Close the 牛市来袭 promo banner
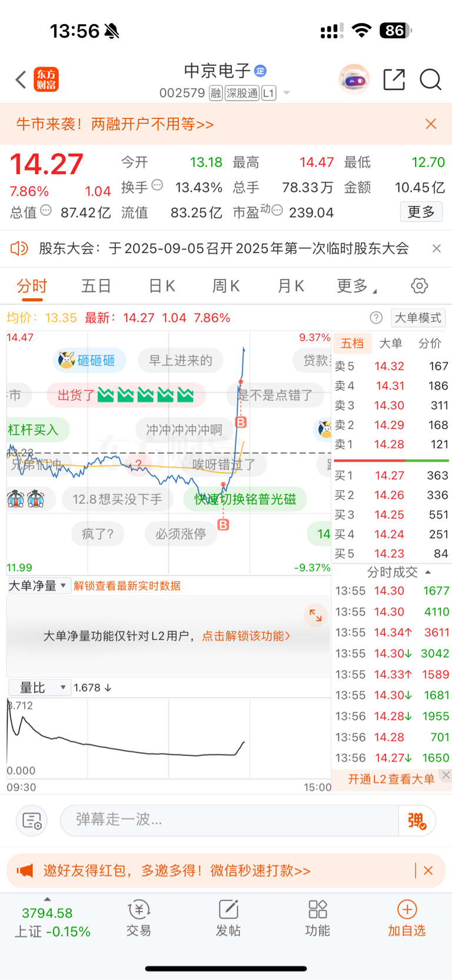452x980 pixels. (x=431, y=124)
